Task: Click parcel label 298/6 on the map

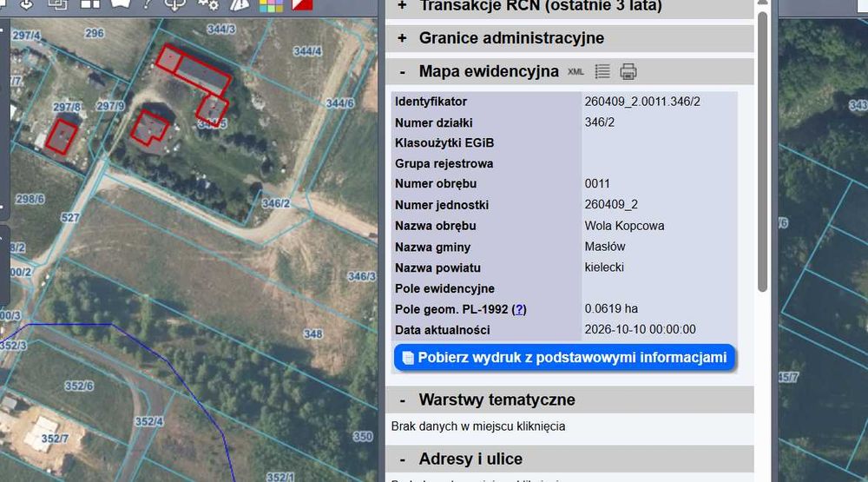Action: [x=30, y=199]
